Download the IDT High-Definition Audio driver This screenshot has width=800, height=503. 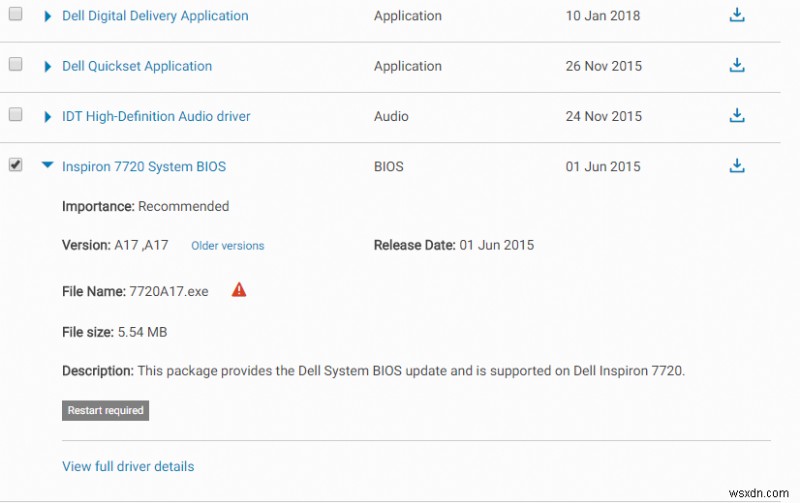(x=737, y=116)
